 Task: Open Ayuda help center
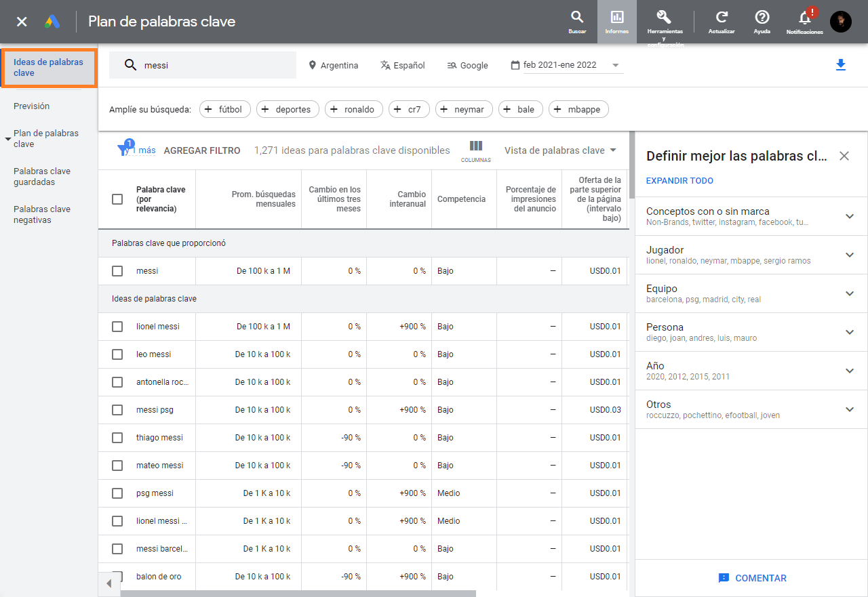tap(762, 22)
